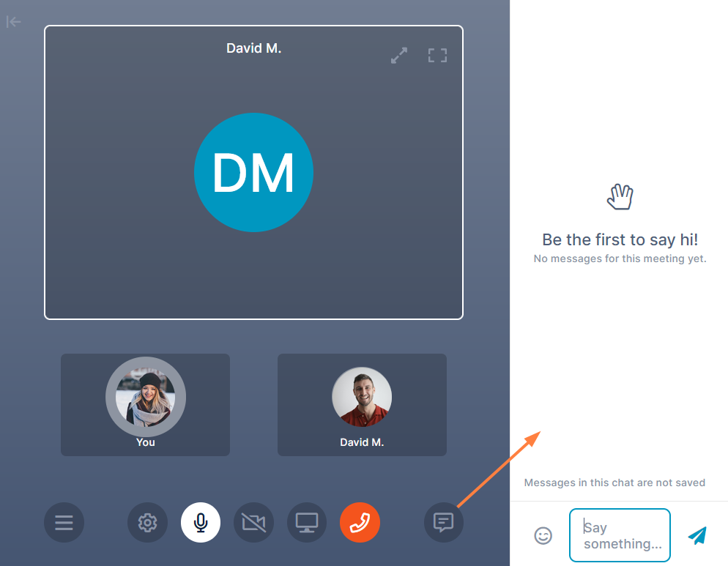Image resolution: width=728 pixels, height=566 pixels.
Task: Click the DM avatar circle
Action: point(253,172)
